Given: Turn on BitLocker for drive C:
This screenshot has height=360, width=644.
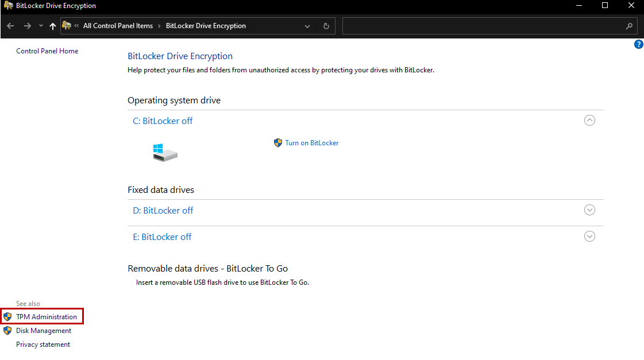Looking at the screenshot, I should click(x=312, y=143).
